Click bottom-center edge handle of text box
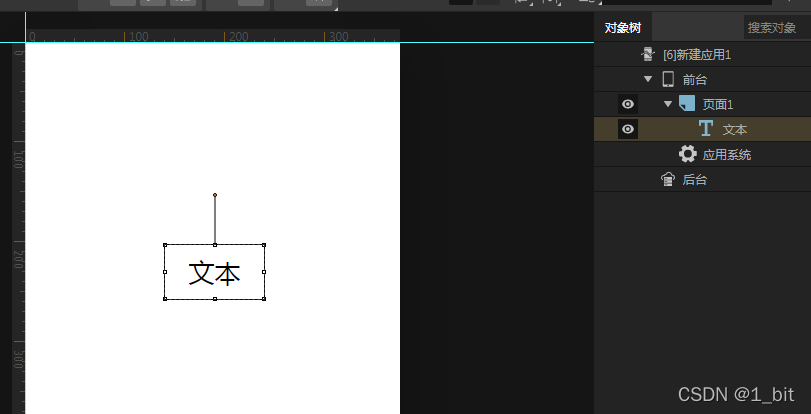The width and height of the screenshot is (811, 414). [215, 299]
